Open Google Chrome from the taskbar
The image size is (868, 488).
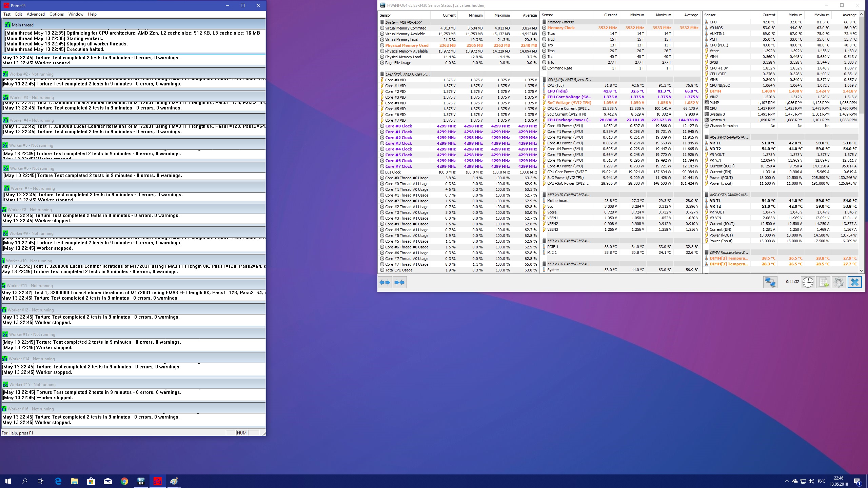tap(124, 481)
